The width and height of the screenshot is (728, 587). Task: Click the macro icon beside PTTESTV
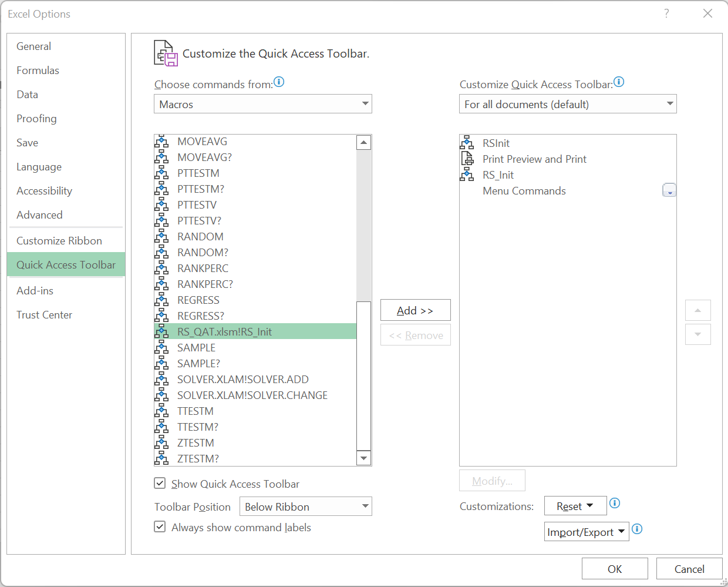click(161, 205)
